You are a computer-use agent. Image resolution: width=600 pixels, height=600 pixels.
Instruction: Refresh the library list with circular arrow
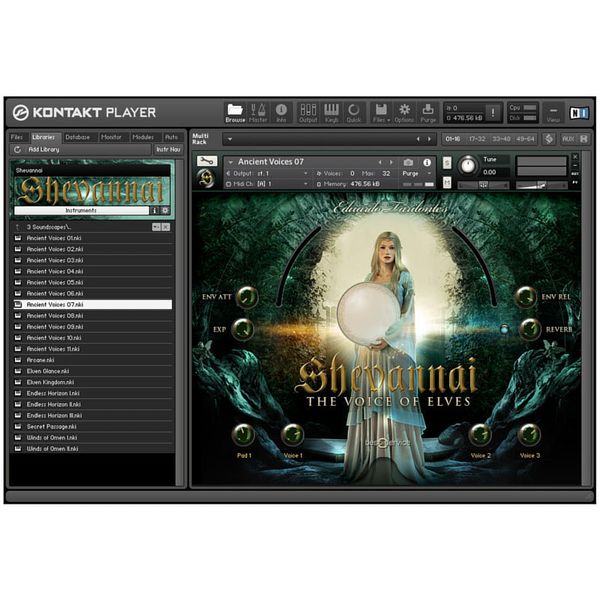point(18,150)
